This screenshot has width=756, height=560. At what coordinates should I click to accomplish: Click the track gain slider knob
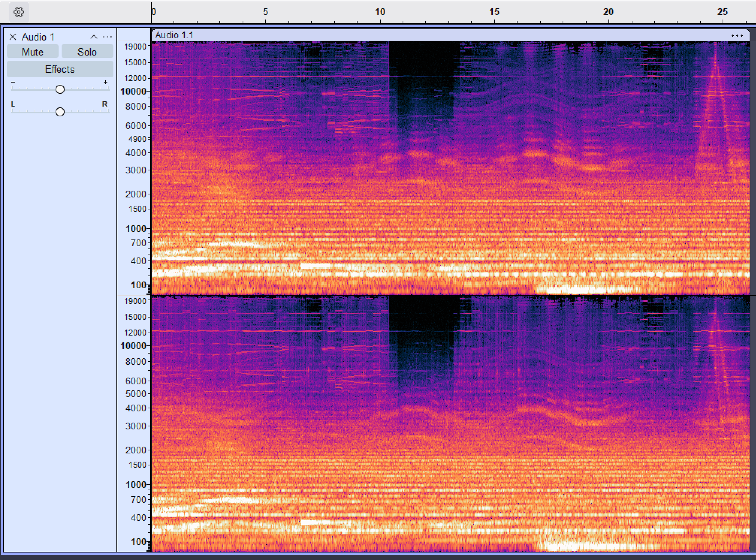(60, 89)
